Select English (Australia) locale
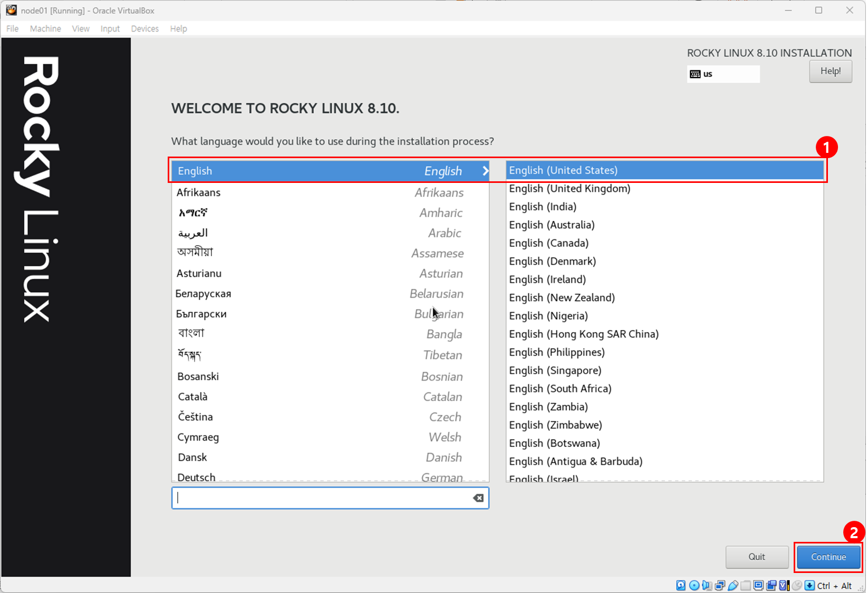Image resolution: width=868 pixels, height=593 pixels. [664, 225]
